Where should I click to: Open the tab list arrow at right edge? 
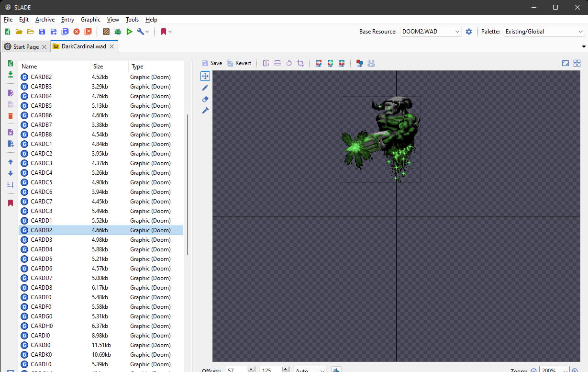pos(584,46)
